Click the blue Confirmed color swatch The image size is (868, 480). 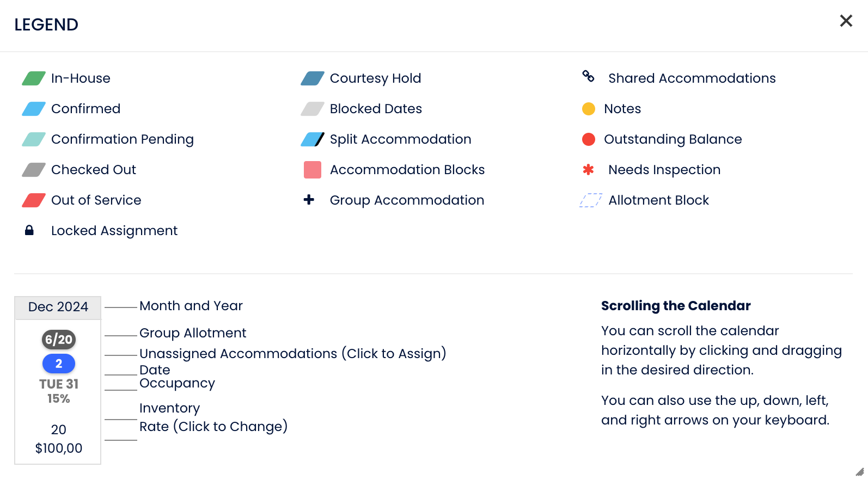click(34, 109)
